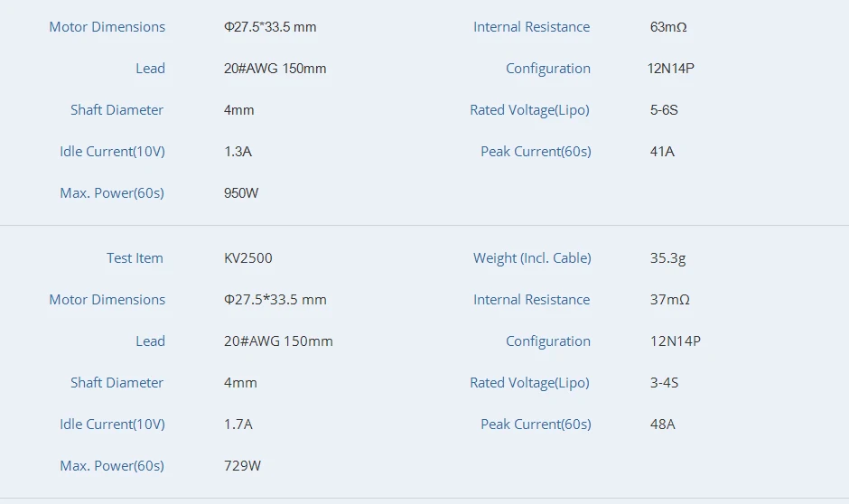Click the upper 20#AWG 150mm lead value
The height and width of the screenshot is (504, 849).
(x=275, y=69)
